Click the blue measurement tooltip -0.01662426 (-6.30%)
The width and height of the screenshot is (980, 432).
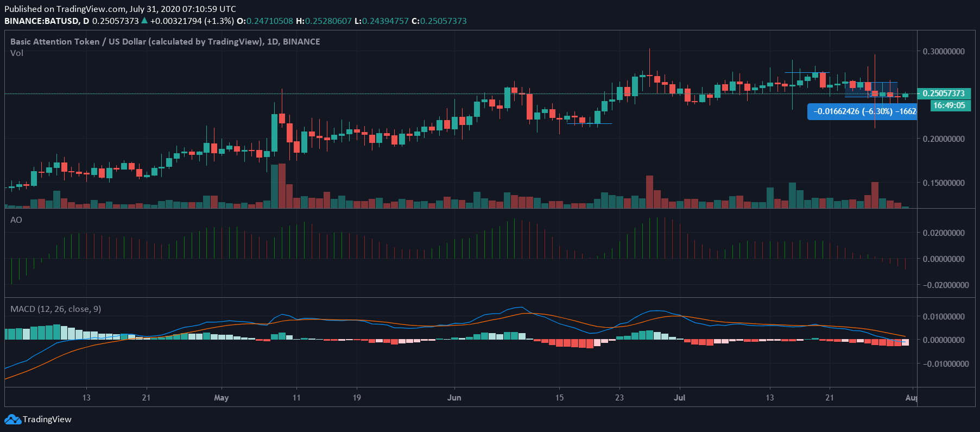pyautogui.click(x=862, y=111)
